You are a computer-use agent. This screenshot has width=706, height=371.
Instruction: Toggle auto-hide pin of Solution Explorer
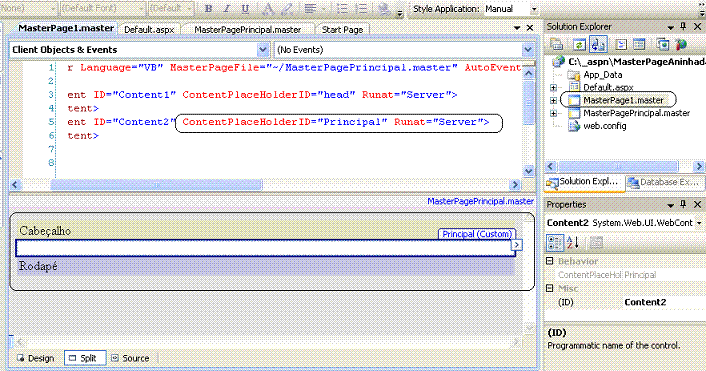point(683,27)
